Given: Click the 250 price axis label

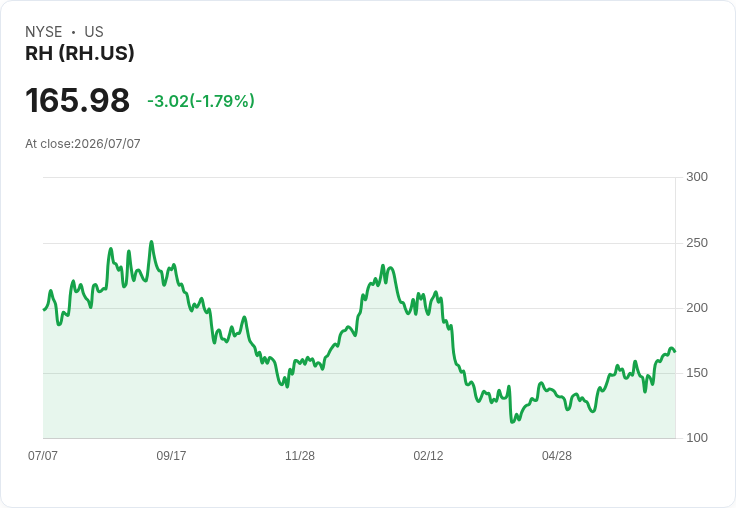Looking at the screenshot, I should tap(697, 243).
